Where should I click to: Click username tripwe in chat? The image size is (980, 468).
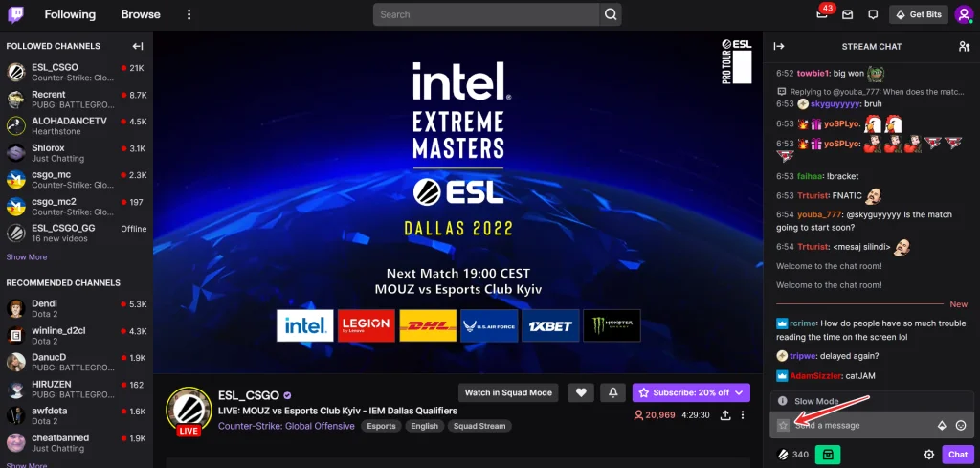click(803, 356)
